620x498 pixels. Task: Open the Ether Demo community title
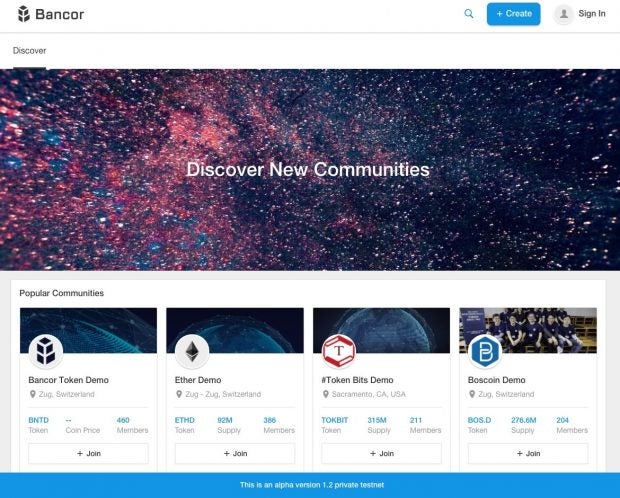pos(198,380)
